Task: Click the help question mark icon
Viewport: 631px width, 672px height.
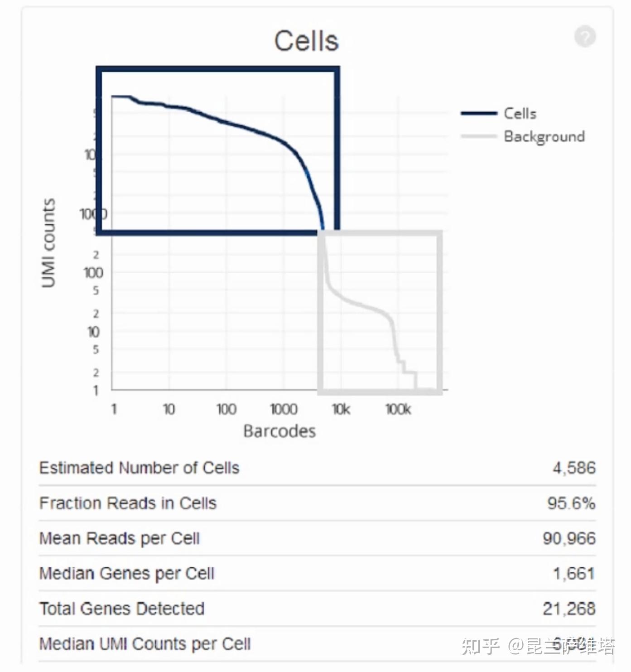Action: 585,37
